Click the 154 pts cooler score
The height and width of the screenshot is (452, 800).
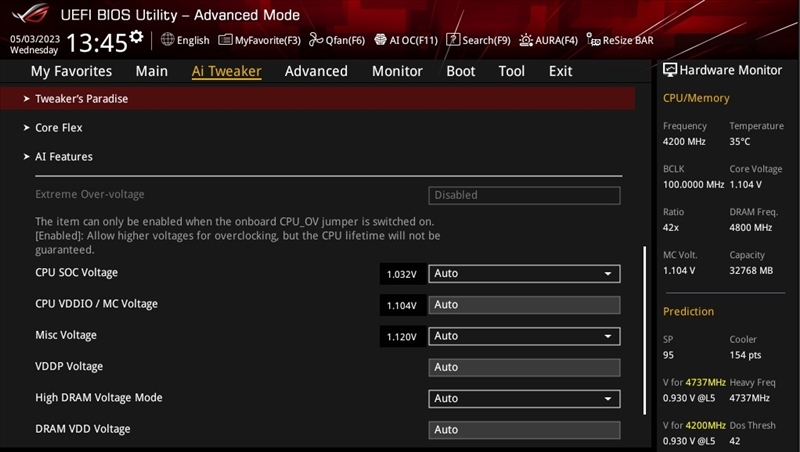(x=745, y=355)
